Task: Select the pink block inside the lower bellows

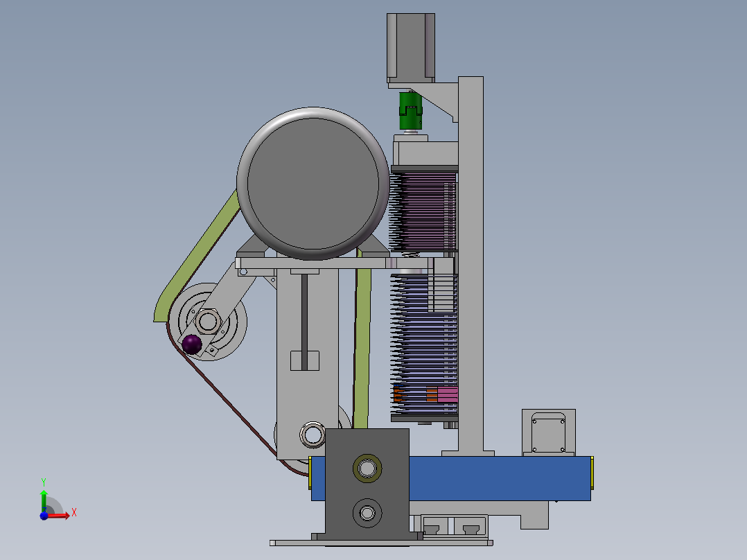Action: click(x=448, y=394)
